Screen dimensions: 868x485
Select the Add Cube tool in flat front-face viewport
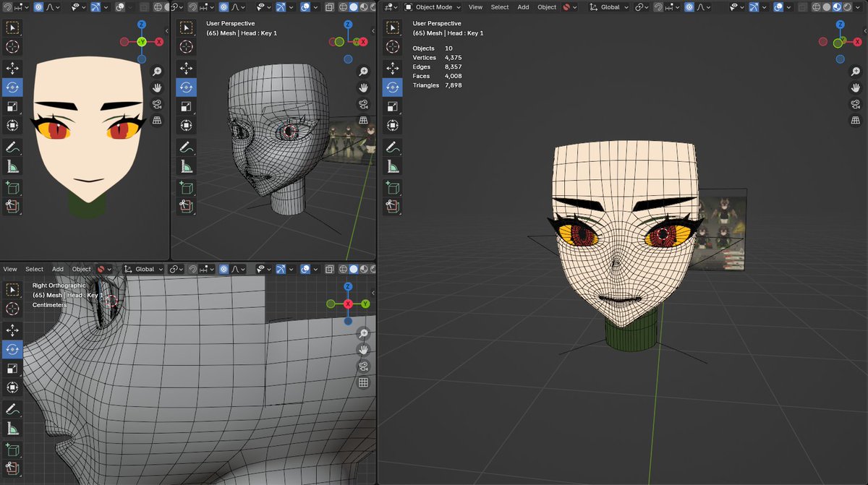point(12,188)
